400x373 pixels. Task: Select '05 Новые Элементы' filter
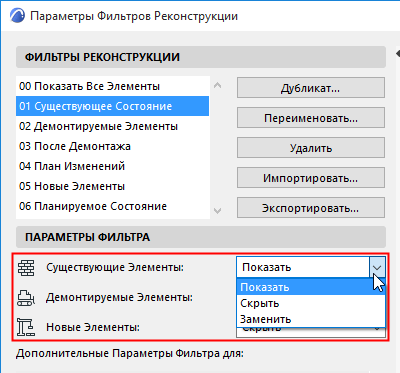coord(113,186)
